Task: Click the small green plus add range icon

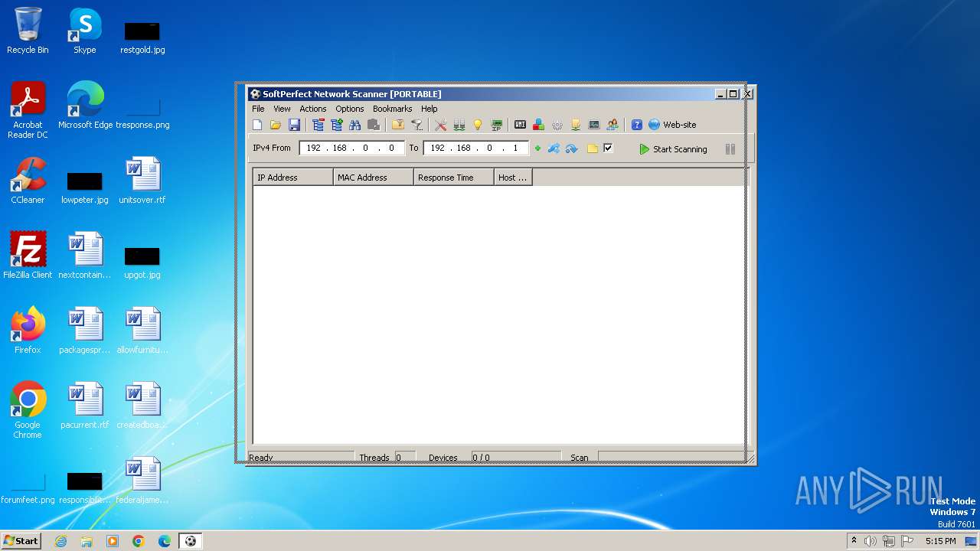Action: click(537, 148)
